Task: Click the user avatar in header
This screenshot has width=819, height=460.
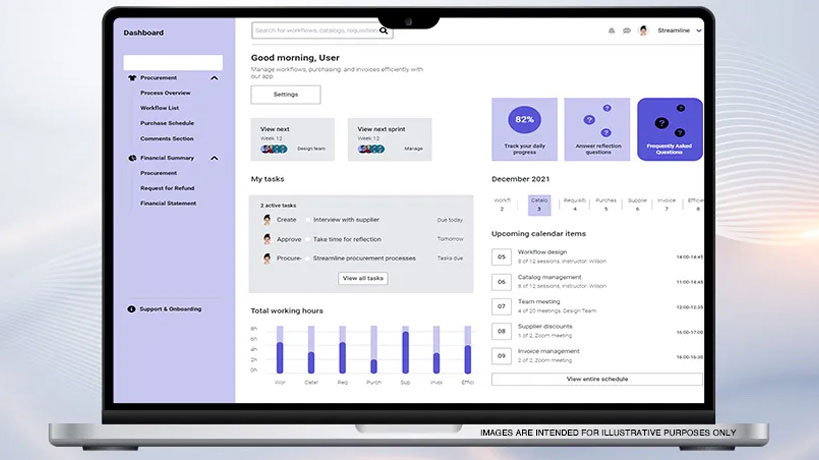Action: pyautogui.click(x=644, y=31)
